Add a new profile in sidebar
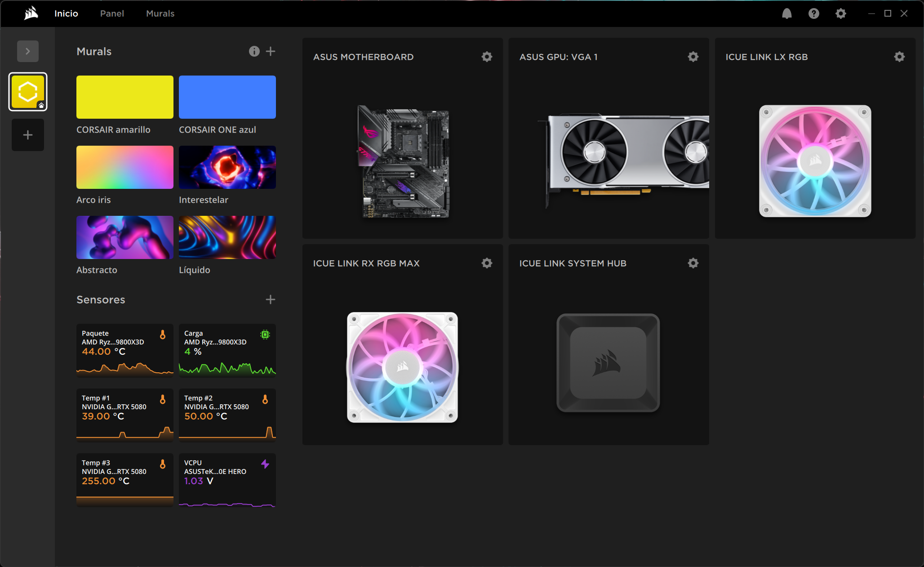924x567 pixels. [x=28, y=135]
